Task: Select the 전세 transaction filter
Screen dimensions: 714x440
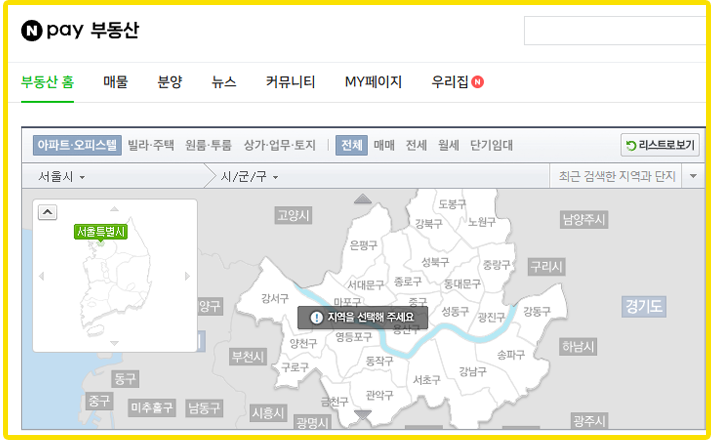Action: 416,145
